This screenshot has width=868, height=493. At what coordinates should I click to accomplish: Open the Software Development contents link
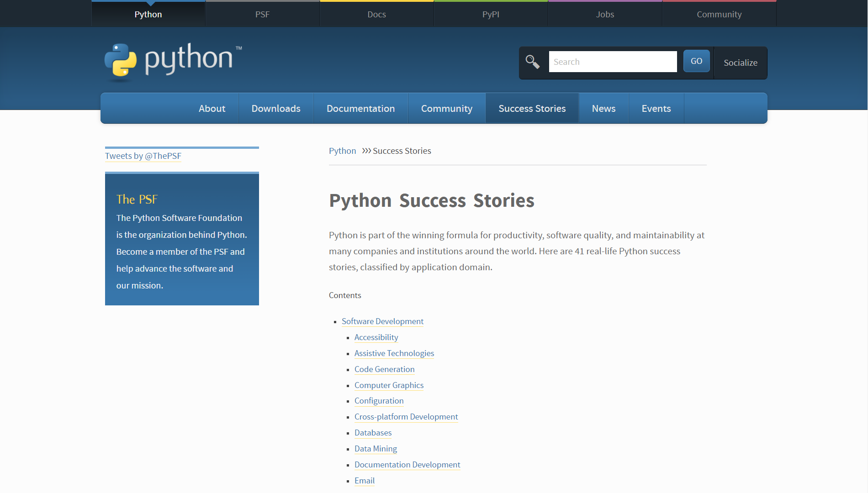click(x=382, y=321)
